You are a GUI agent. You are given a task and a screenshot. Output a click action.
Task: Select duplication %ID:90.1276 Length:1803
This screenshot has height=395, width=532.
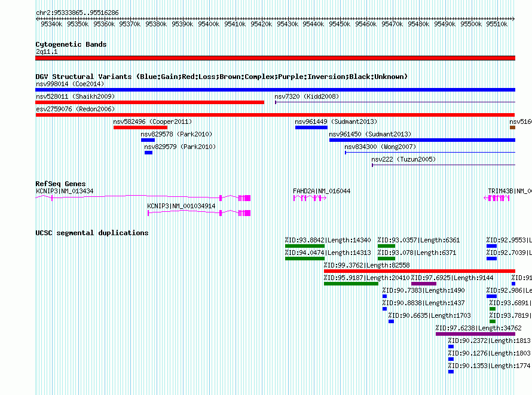[489, 353]
